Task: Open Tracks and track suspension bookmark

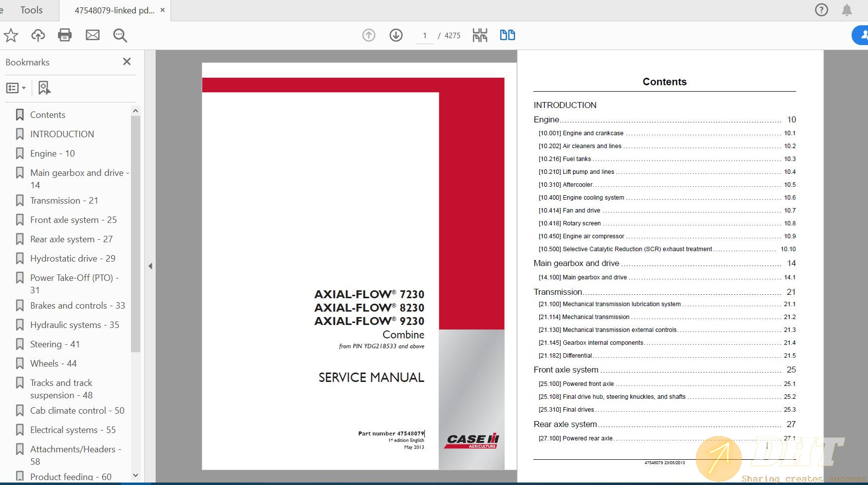Action: (x=61, y=389)
